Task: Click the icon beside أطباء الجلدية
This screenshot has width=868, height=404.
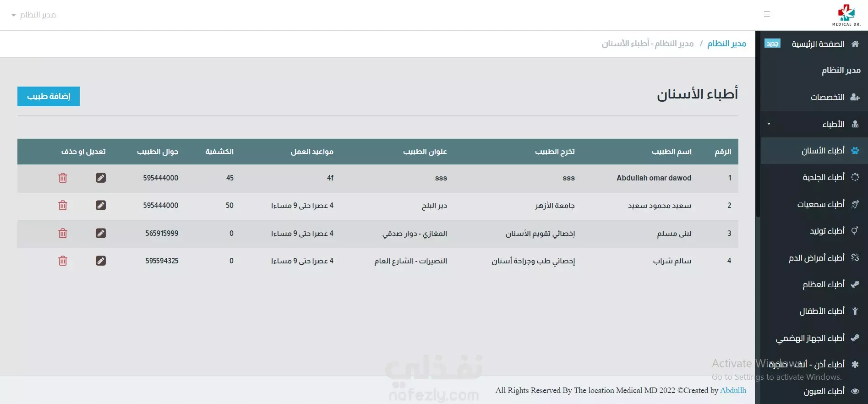Action: (x=855, y=177)
